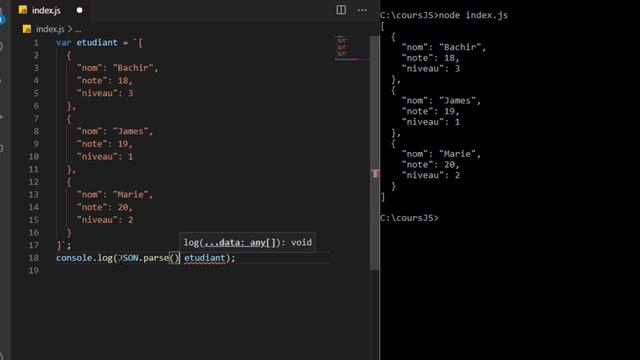Click JSON.parse on line 18
The image size is (640, 360).
(143, 258)
